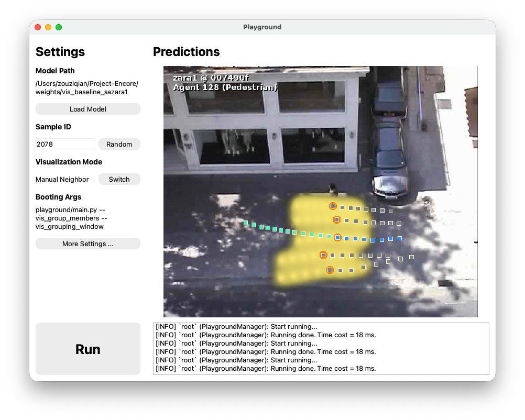Open More Settings ...
Screen dimensions: 525x420
coord(87,244)
